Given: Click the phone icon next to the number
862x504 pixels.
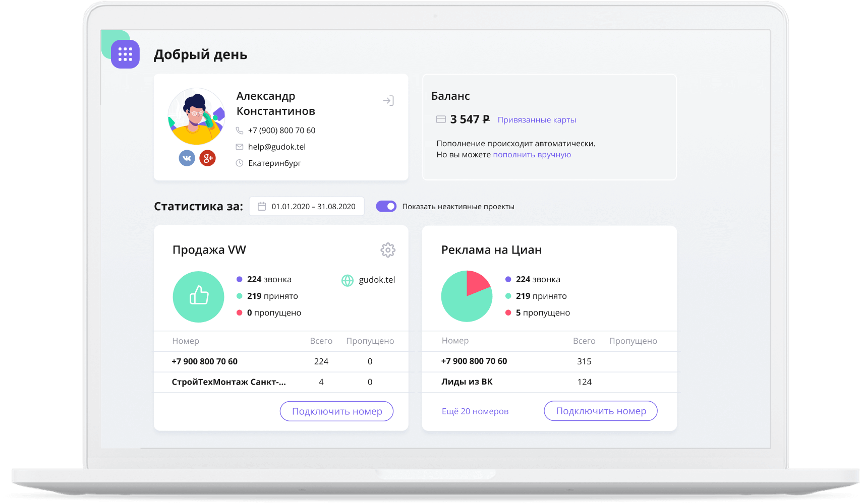Looking at the screenshot, I should coord(239,130).
